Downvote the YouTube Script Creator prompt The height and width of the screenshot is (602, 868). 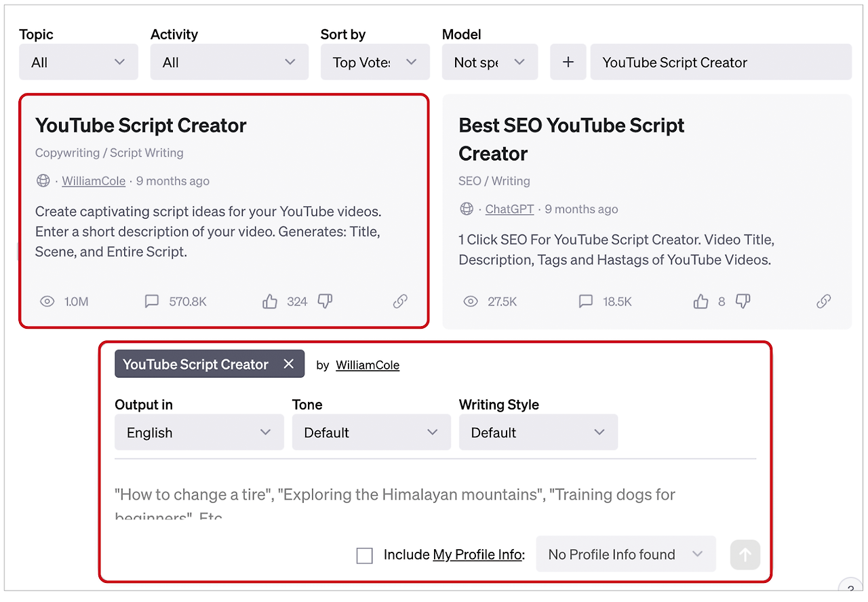[325, 302]
